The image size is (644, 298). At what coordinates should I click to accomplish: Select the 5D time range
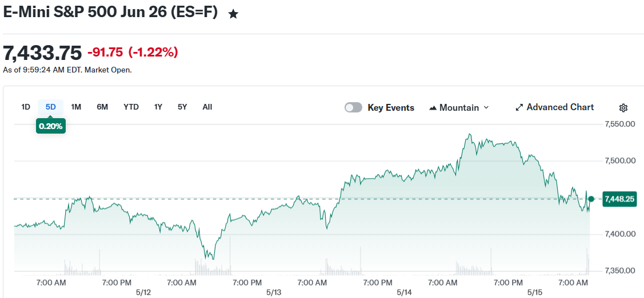tap(50, 107)
